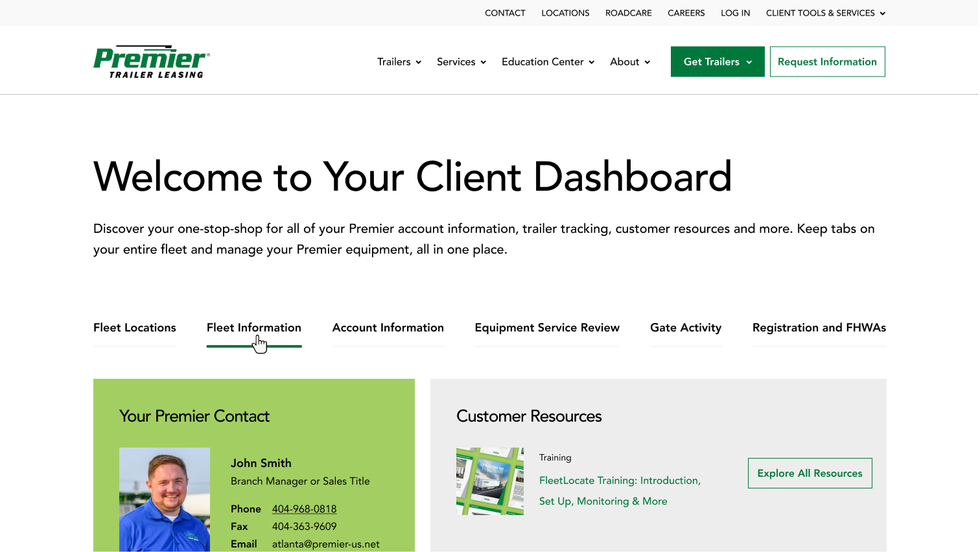Expand the About menu
The image size is (980, 552).
[x=630, y=62]
